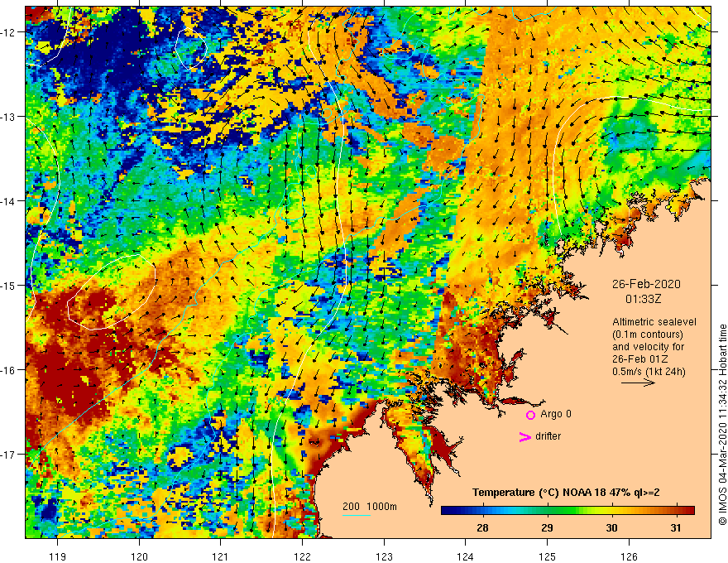Click the magenta Argo 0 circle marker

click(530, 415)
